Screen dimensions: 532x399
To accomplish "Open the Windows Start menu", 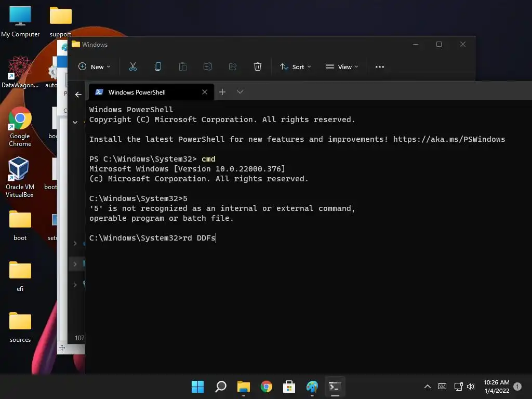I will pyautogui.click(x=197, y=387).
